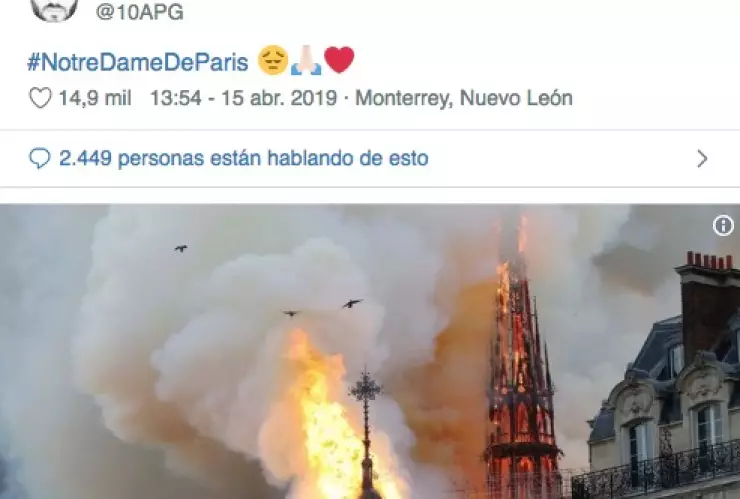Click the red heart emoji

click(339, 60)
